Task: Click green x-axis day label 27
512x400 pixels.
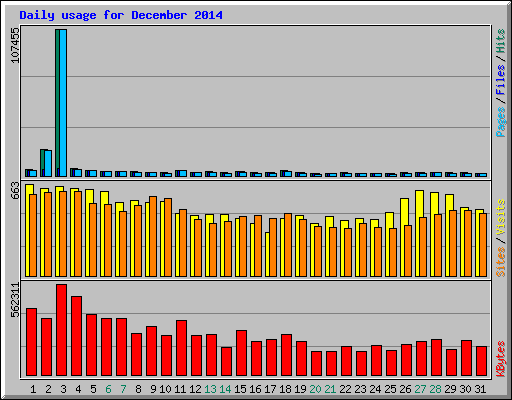Action: pos(420,389)
